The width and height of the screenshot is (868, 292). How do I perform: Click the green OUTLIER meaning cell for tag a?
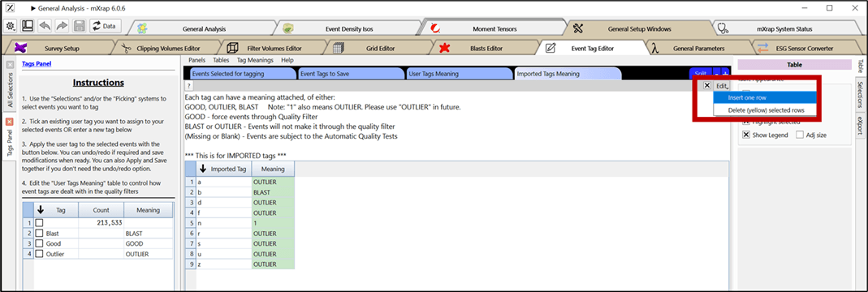click(x=273, y=182)
